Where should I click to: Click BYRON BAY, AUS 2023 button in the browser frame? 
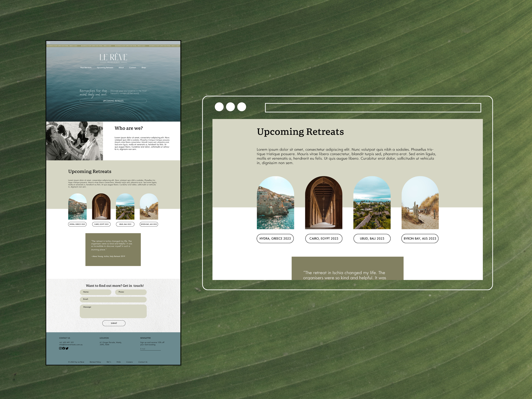pos(420,239)
